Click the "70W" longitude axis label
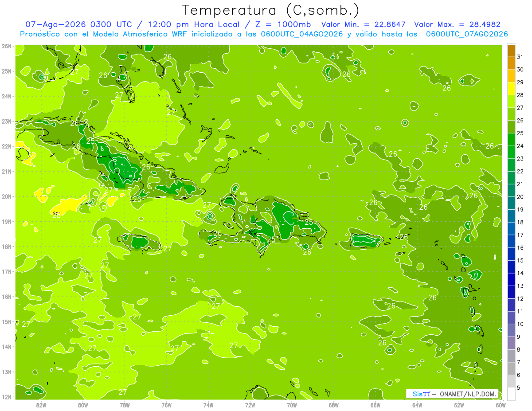This screenshot has width=532, height=411. [292, 405]
